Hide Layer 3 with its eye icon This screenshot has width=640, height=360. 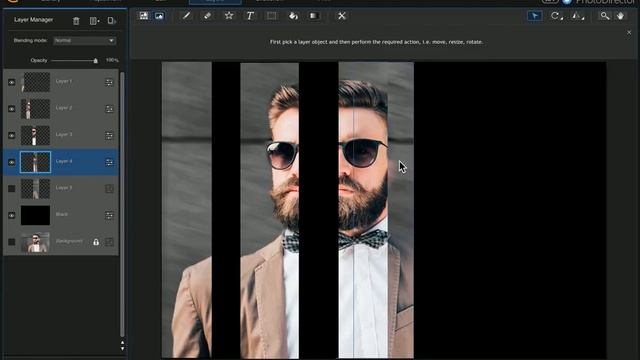point(11,136)
